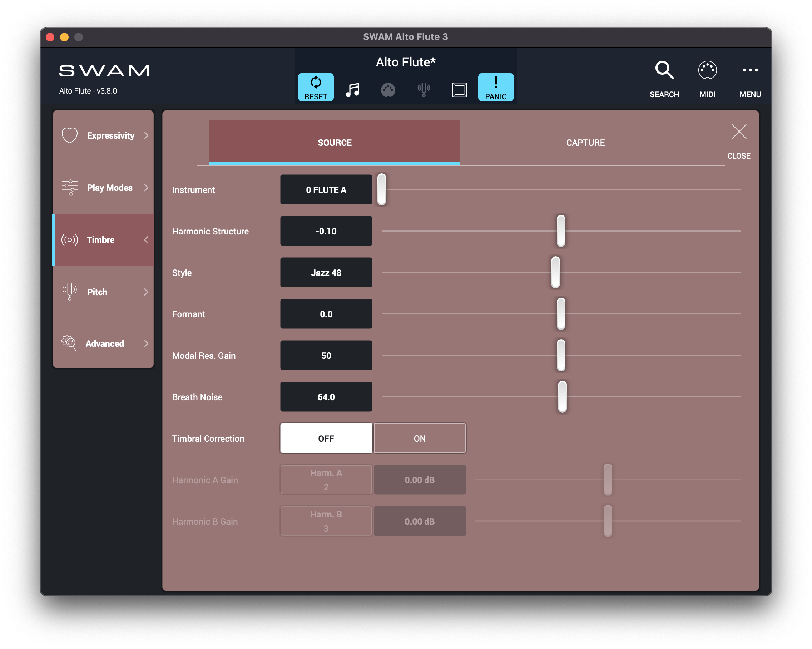Viewport: 812px width, 649px height.
Task: Open SEARCH magnifier icon
Action: 664,70
